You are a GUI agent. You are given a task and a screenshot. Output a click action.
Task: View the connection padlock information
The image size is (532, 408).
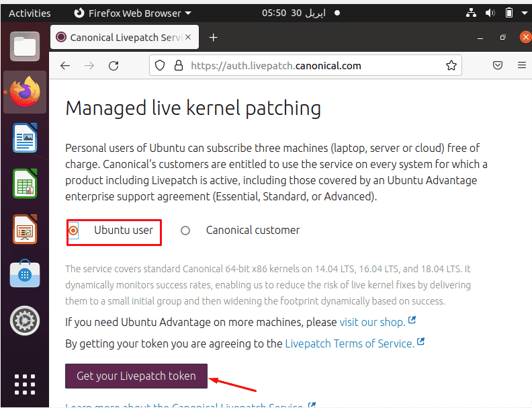179,65
